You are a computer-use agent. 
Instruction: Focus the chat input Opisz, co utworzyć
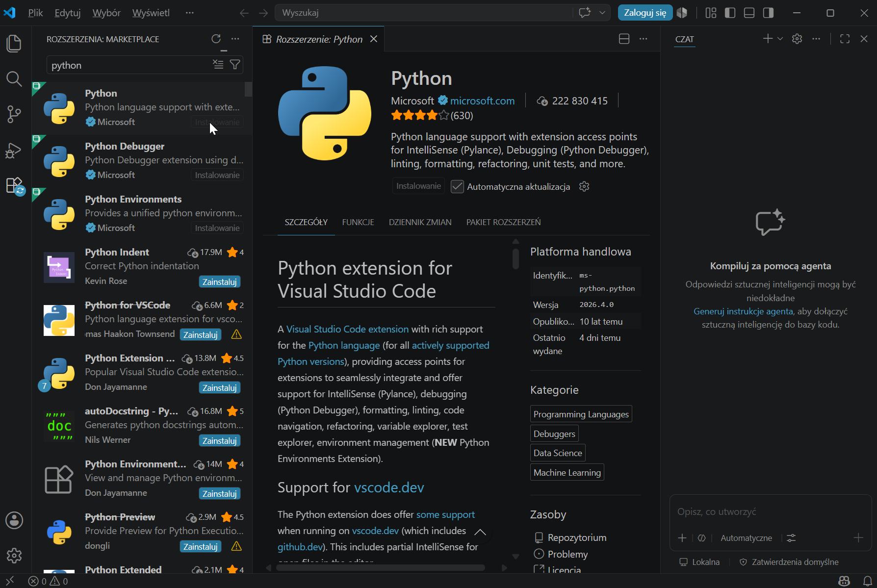(x=770, y=511)
